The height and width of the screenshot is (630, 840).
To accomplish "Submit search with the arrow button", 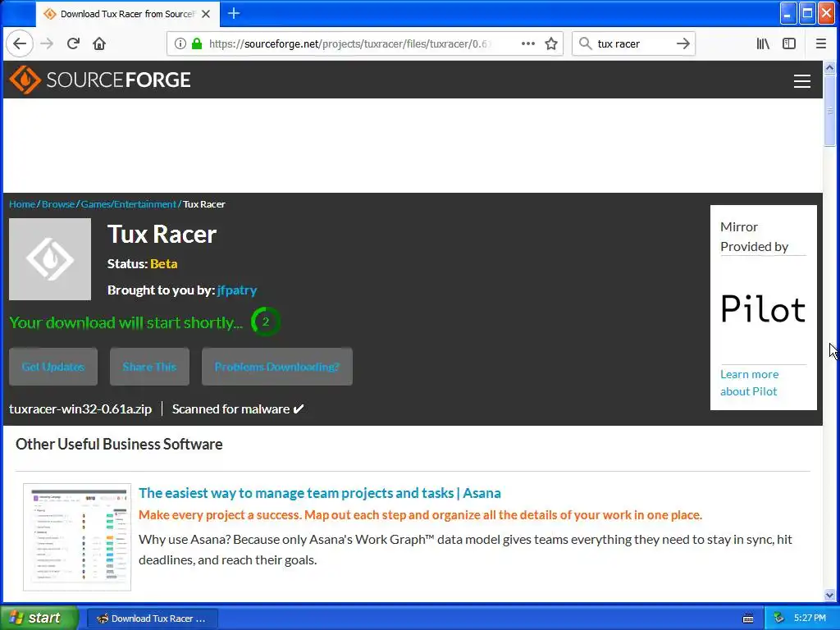I will point(683,44).
